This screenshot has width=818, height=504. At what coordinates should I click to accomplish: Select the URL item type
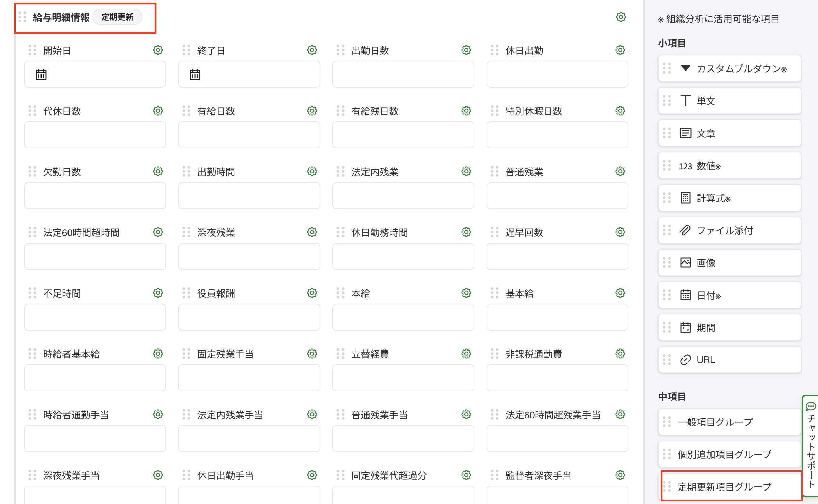click(730, 360)
